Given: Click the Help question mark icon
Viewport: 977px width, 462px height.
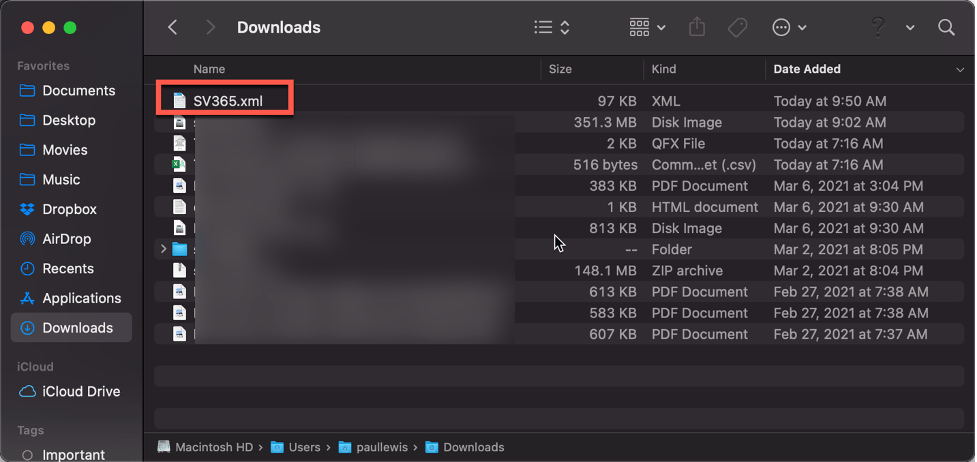Looking at the screenshot, I should (879, 28).
